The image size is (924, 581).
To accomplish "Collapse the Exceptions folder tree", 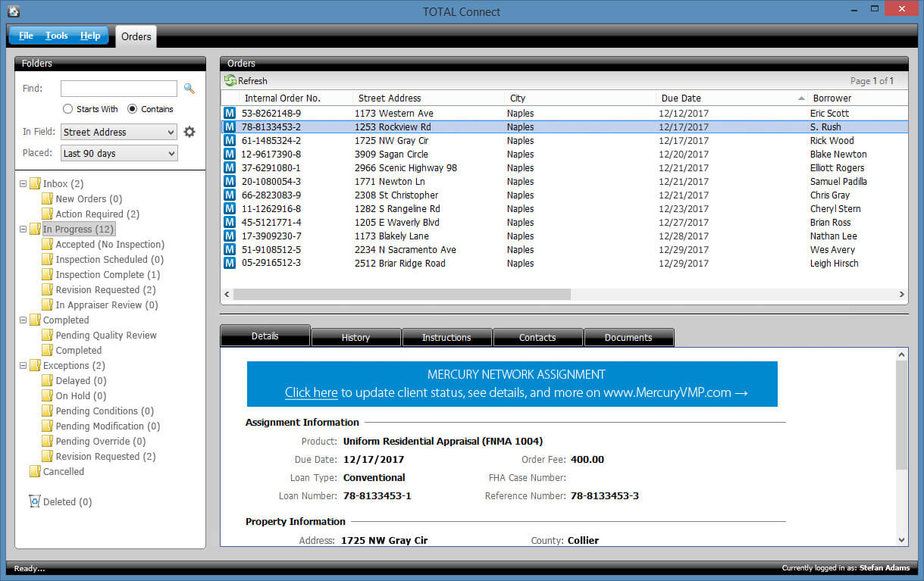I will [23, 366].
